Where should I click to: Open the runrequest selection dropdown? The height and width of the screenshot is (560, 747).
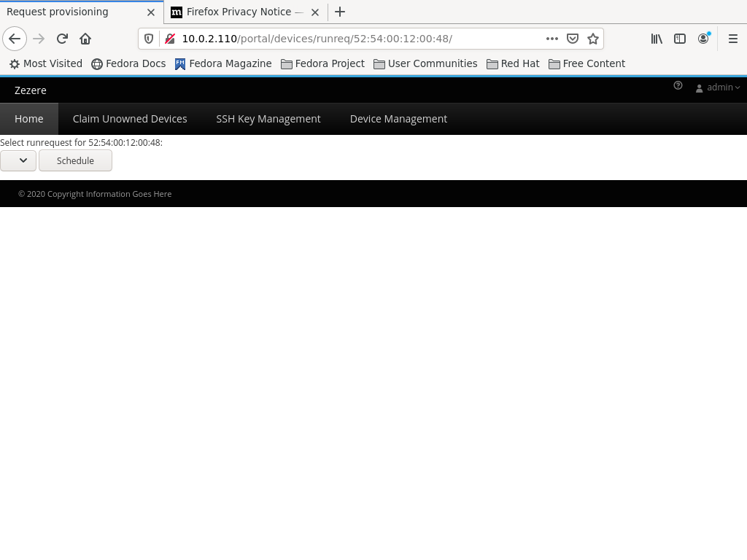(x=18, y=160)
